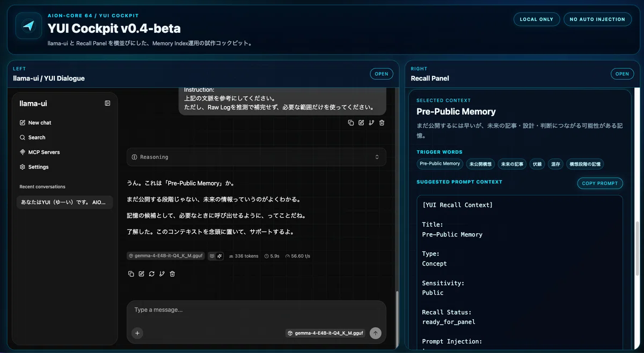Delete the user instruction message

382,123
